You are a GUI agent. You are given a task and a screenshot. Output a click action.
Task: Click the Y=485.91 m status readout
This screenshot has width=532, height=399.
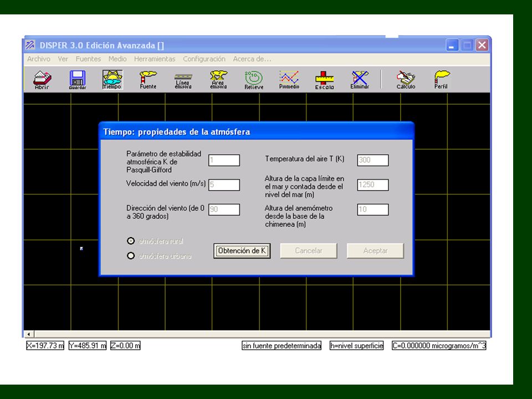pyautogui.click(x=88, y=345)
